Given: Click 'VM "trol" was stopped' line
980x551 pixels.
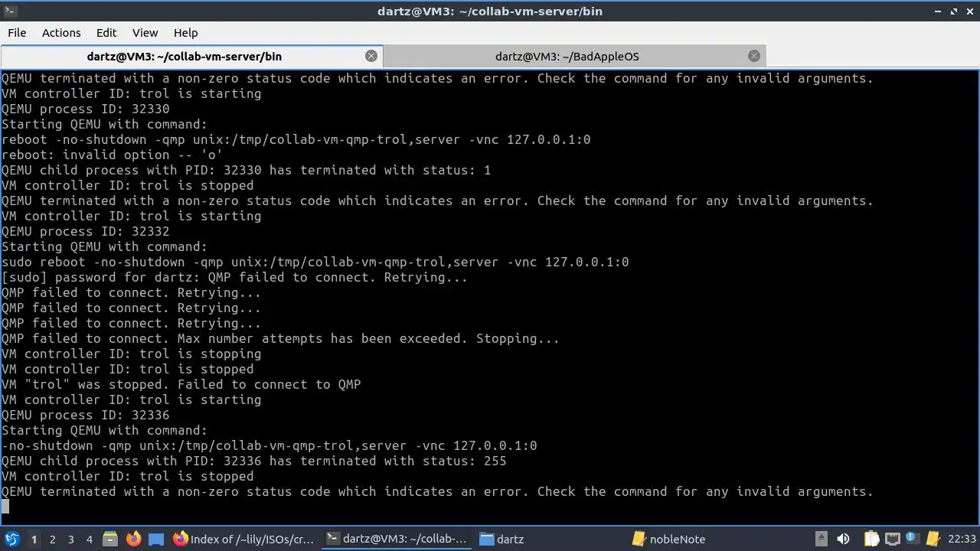Looking at the screenshot, I should [x=181, y=384].
